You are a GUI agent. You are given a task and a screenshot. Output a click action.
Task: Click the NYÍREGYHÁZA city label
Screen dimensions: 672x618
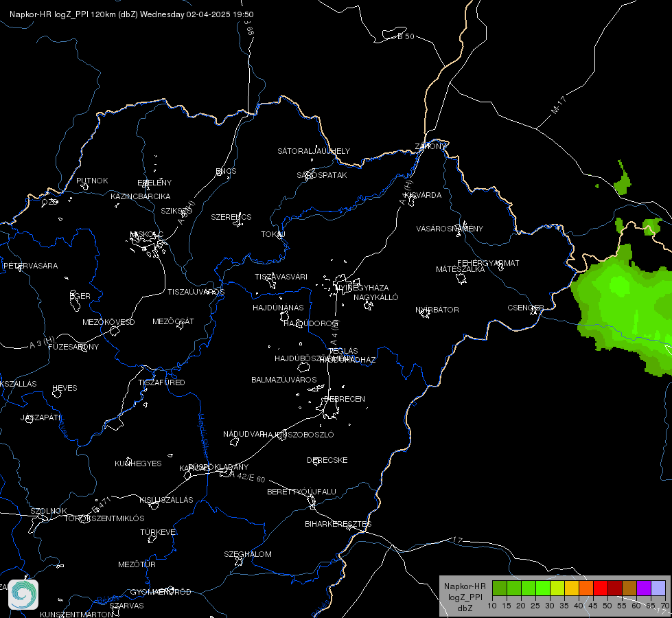[362, 287]
